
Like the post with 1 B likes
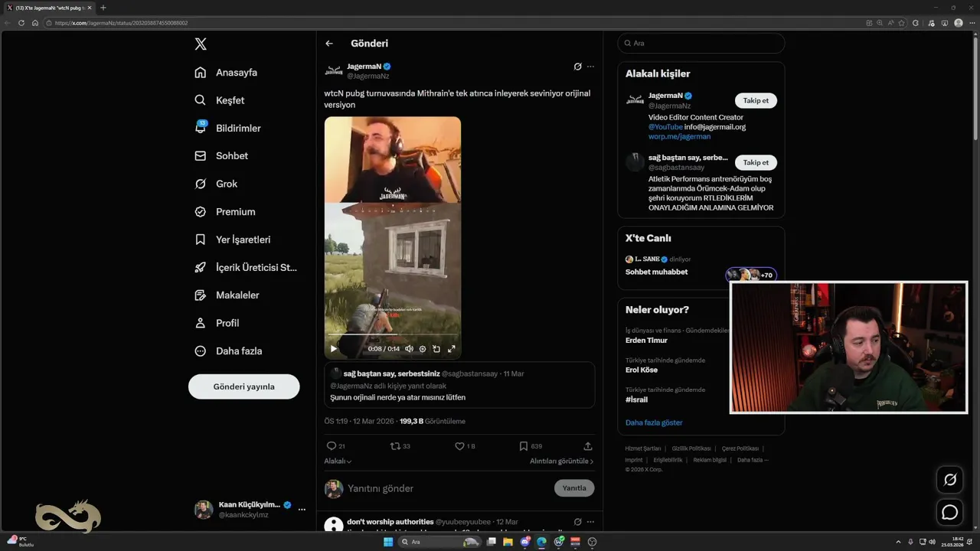tap(465, 446)
